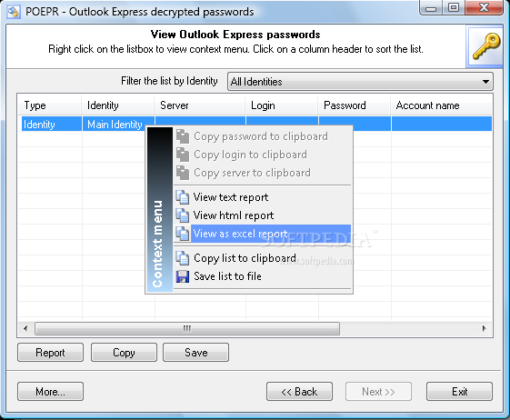Choose View text report from context menu
The width and height of the screenshot is (510, 420).
click(x=263, y=197)
